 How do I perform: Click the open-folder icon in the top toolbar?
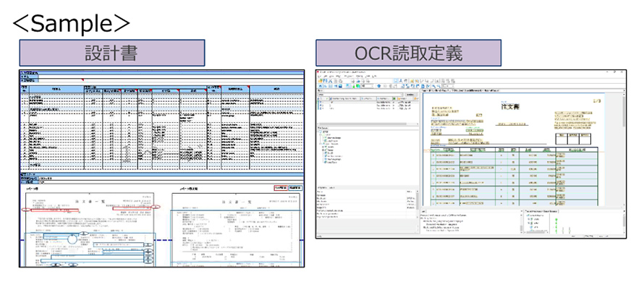pyautogui.click(x=320, y=81)
